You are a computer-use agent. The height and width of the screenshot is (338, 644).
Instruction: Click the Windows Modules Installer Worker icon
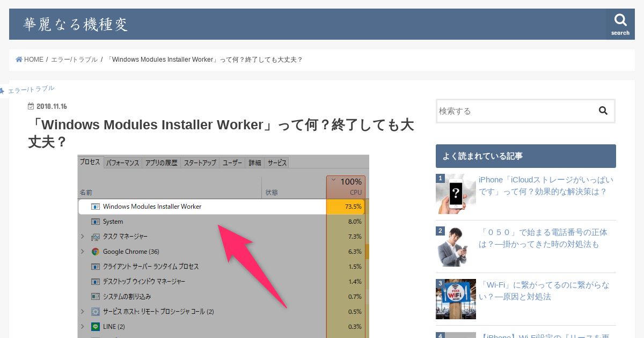(96, 207)
